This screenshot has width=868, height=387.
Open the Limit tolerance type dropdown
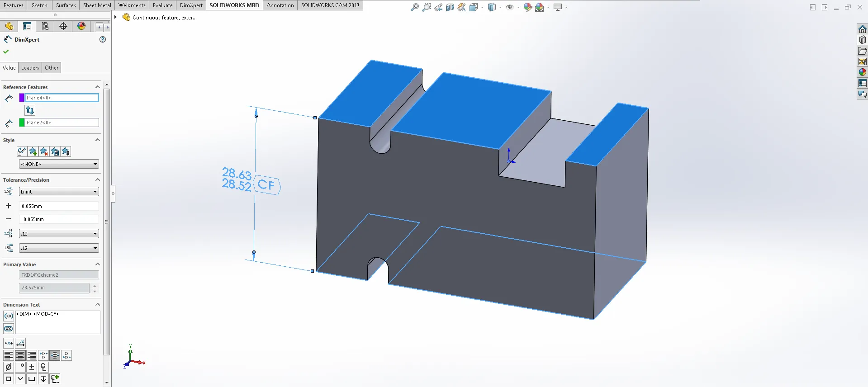click(x=59, y=192)
